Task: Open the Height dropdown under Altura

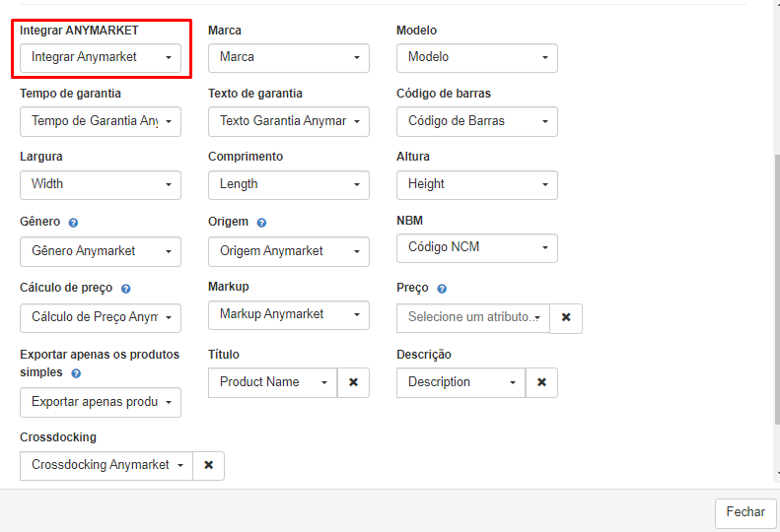Action: 477,185
